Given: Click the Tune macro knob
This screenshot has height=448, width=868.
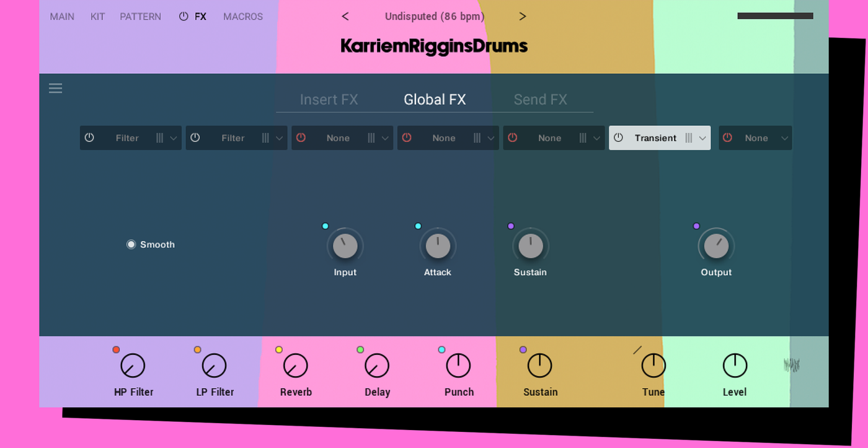Looking at the screenshot, I should 653,366.
